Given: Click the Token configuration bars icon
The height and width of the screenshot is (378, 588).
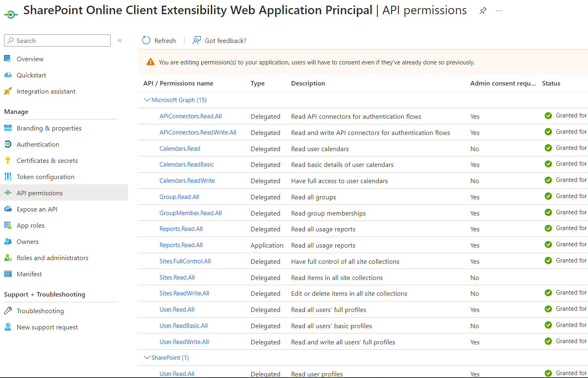Looking at the screenshot, I should [8, 177].
